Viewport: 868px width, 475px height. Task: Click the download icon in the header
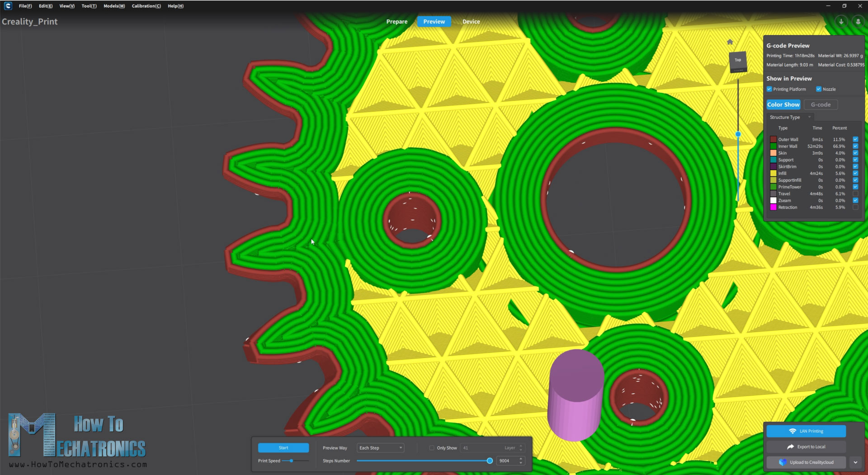click(841, 22)
